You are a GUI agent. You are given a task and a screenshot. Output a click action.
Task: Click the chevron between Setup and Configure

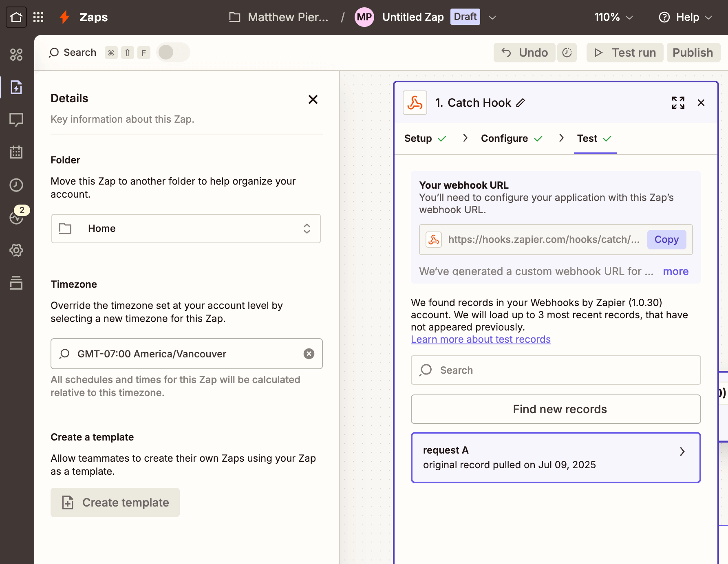465,138
